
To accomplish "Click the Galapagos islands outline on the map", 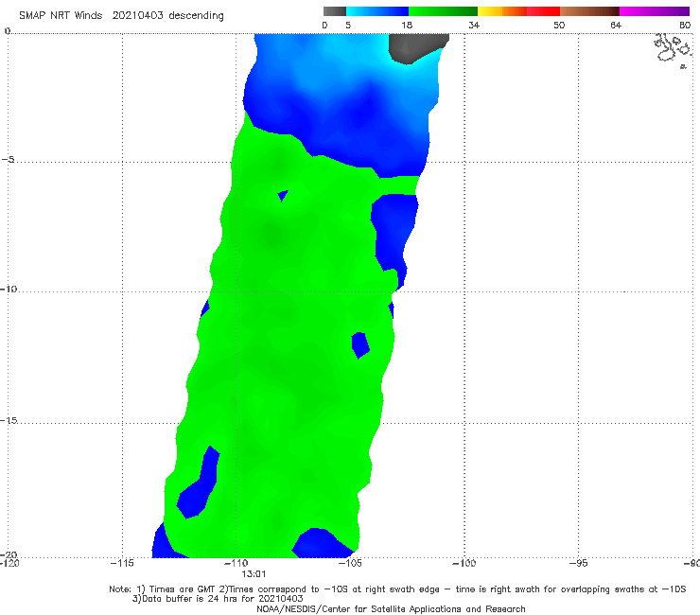I will pos(672,50).
